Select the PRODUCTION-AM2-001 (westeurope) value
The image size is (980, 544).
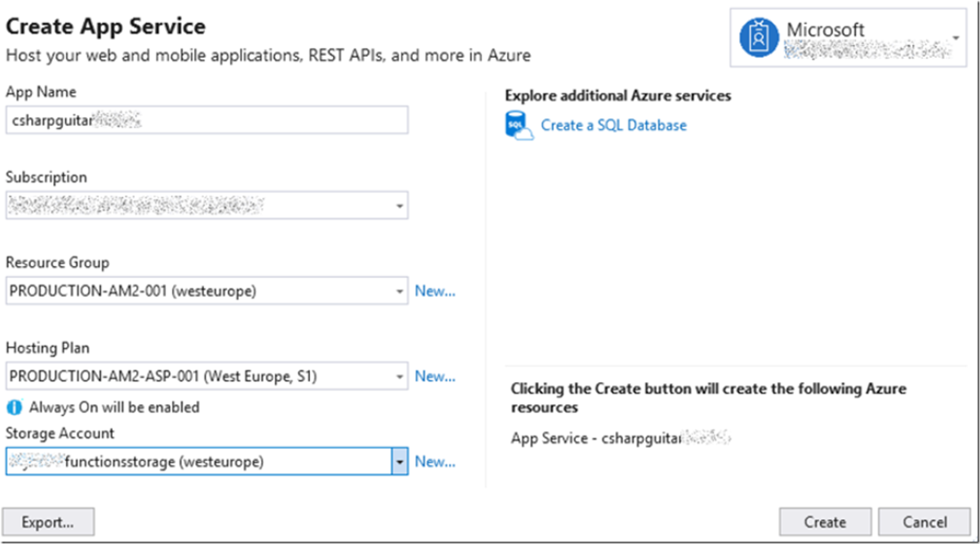tap(133, 291)
